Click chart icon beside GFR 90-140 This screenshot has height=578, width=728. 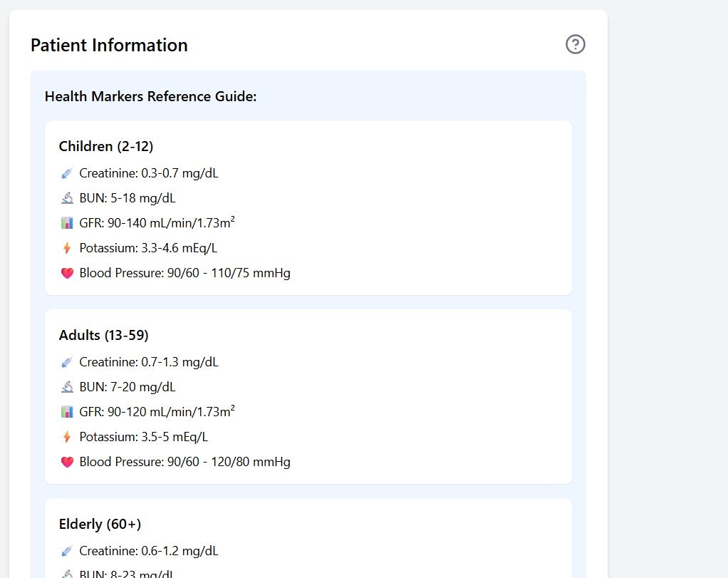pyautogui.click(x=67, y=223)
